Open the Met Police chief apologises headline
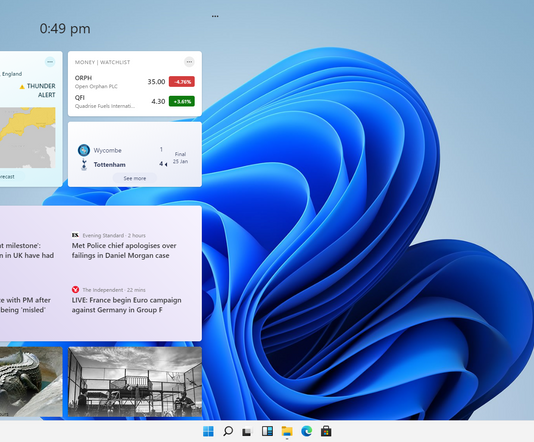The width and height of the screenshot is (534, 442). tap(124, 250)
